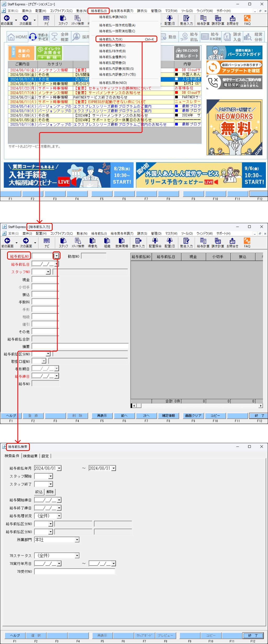Click the grid's horizontal scrollbar right arrow
Image resolution: width=268 pixels, height=644 pixels.
point(261,406)
